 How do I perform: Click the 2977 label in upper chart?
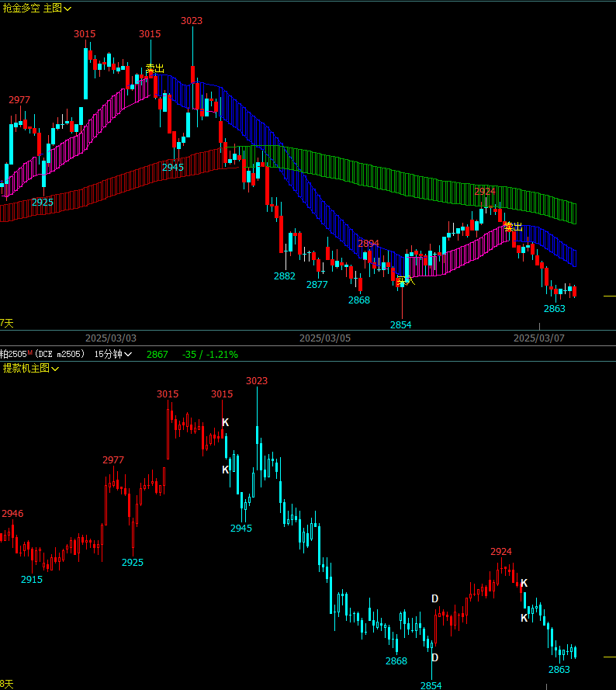pyautogui.click(x=19, y=100)
